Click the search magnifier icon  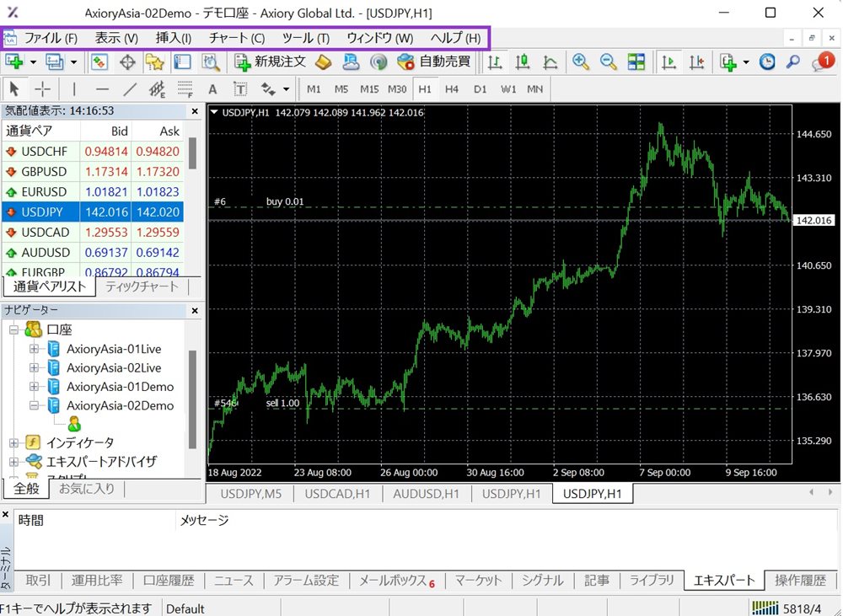[x=793, y=62]
